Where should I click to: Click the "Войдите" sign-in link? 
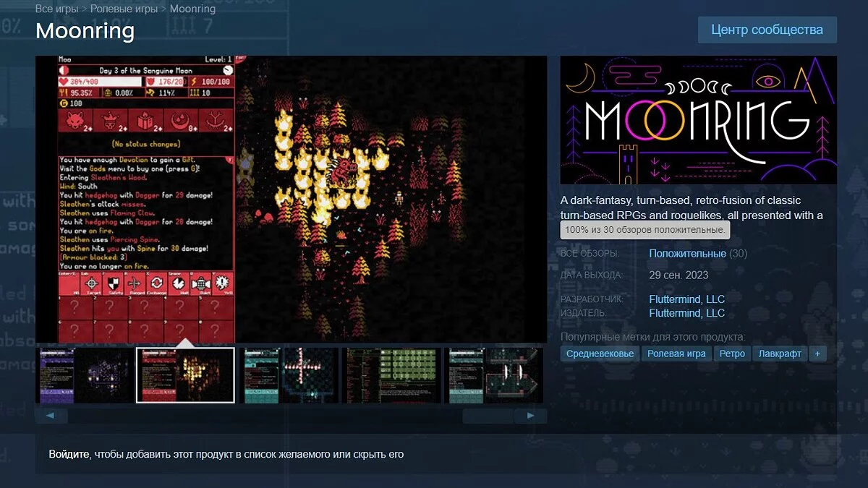coord(69,454)
